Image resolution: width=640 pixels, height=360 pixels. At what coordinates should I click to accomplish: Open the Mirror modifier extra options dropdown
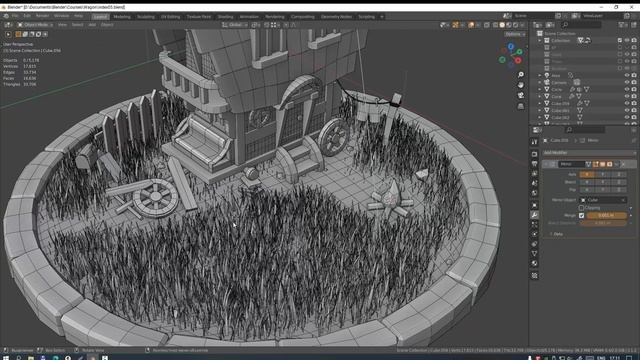click(x=616, y=164)
